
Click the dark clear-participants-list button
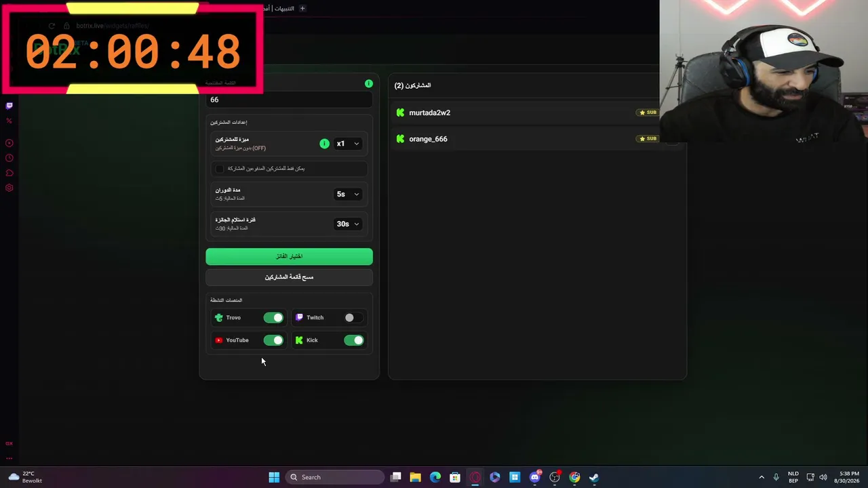click(290, 277)
